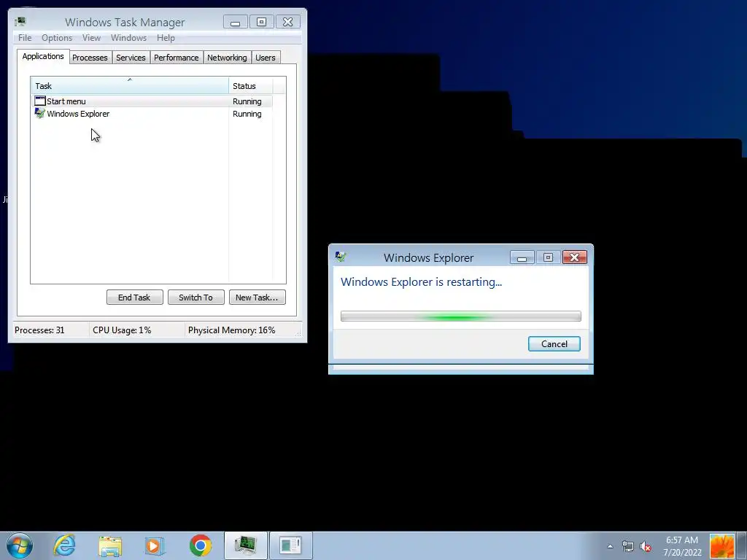Image resolution: width=747 pixels, height=560 pixels.
Task: Open the View menu
Action: coord(91,38)
